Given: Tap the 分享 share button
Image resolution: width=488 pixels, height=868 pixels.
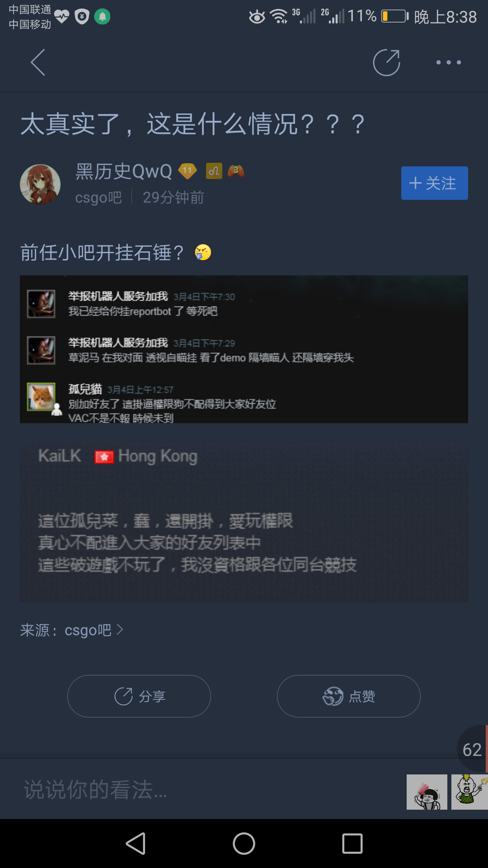Looking at the screenshot, I should [139, 696].
